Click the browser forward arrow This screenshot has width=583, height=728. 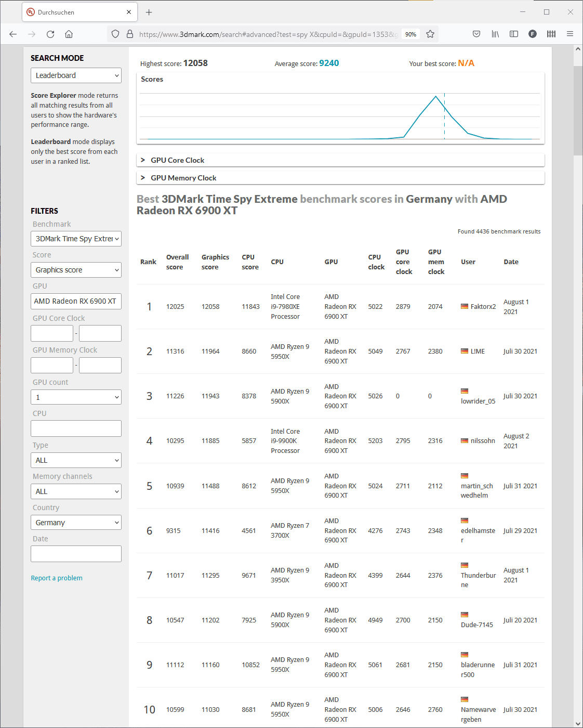(x=32, y=34)
